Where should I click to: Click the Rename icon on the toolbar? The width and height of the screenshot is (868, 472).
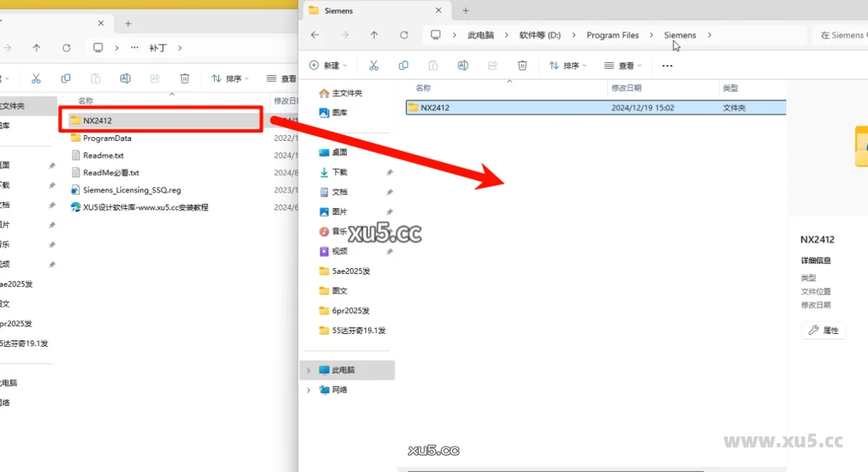pos(463,65)
